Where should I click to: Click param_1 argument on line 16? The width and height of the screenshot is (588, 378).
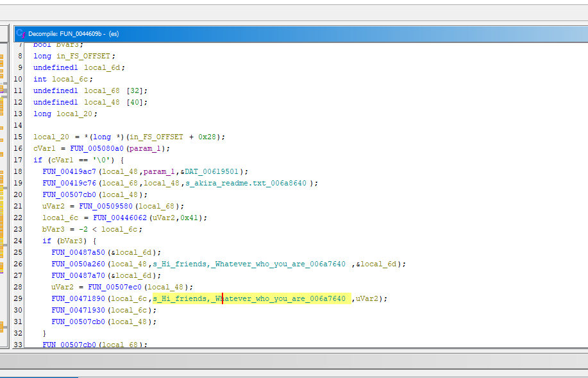[145, 149]
